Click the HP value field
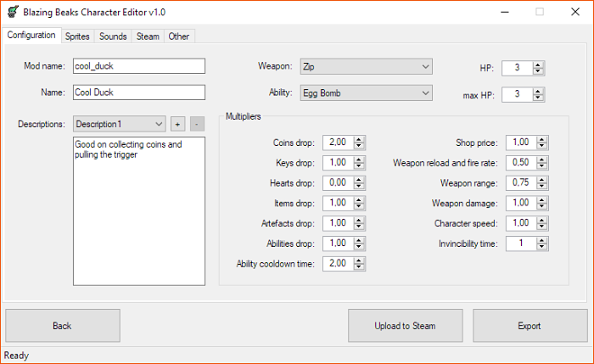The height and width of the screenshot is (364, 594). pos(517,68)
